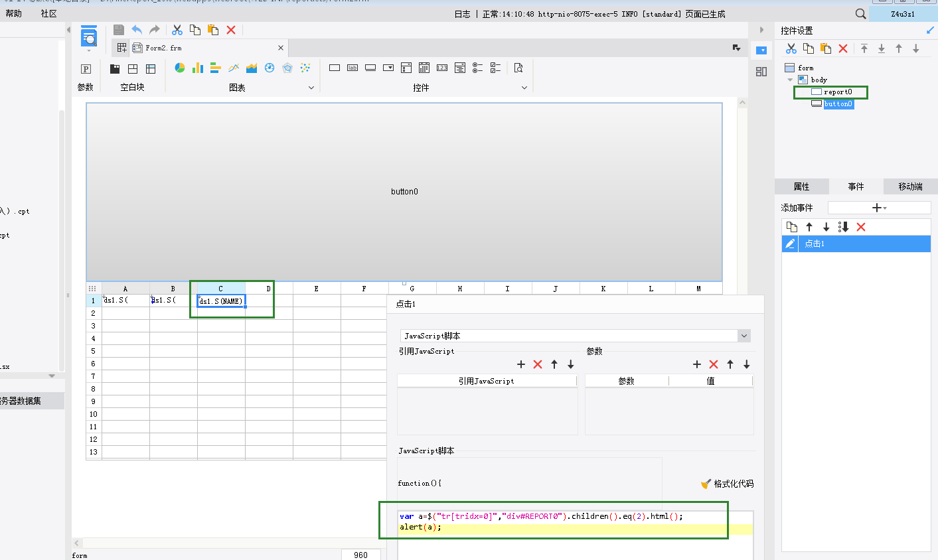This screenshot has height=560, width=938.
Task: Insert the column bar chart
Action: tap(198, 68)
